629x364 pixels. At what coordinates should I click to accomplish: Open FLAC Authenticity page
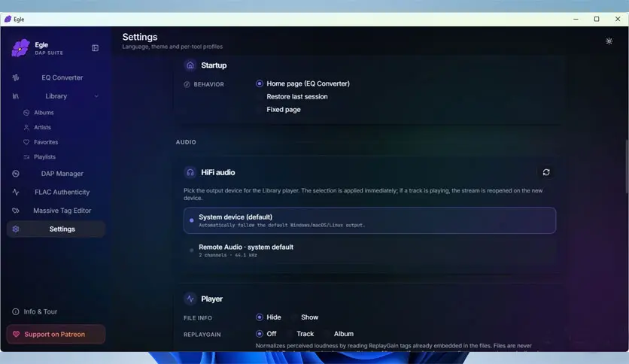coord(56,192)
